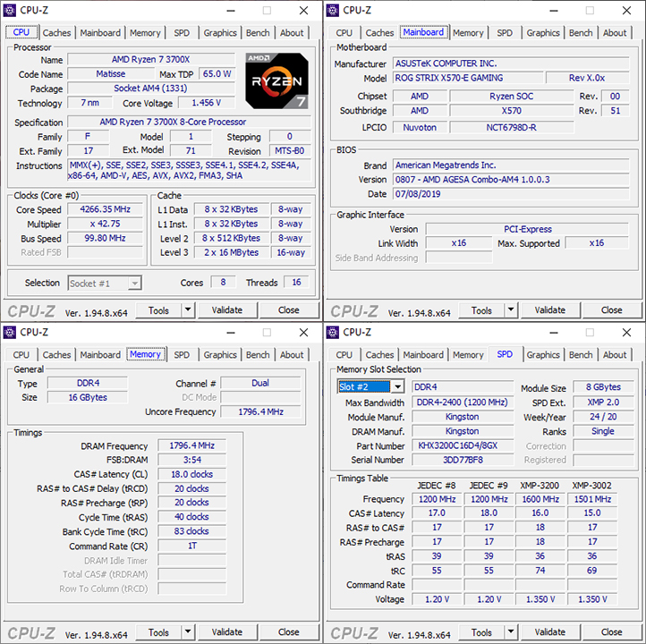Open Bench tab in Mainboard window
The width and height of the screenshot is (646, 644).
point(581,32)
